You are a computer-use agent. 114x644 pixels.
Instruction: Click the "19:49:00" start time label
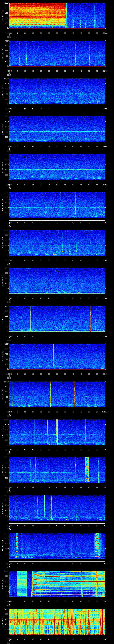pos(9,33)
